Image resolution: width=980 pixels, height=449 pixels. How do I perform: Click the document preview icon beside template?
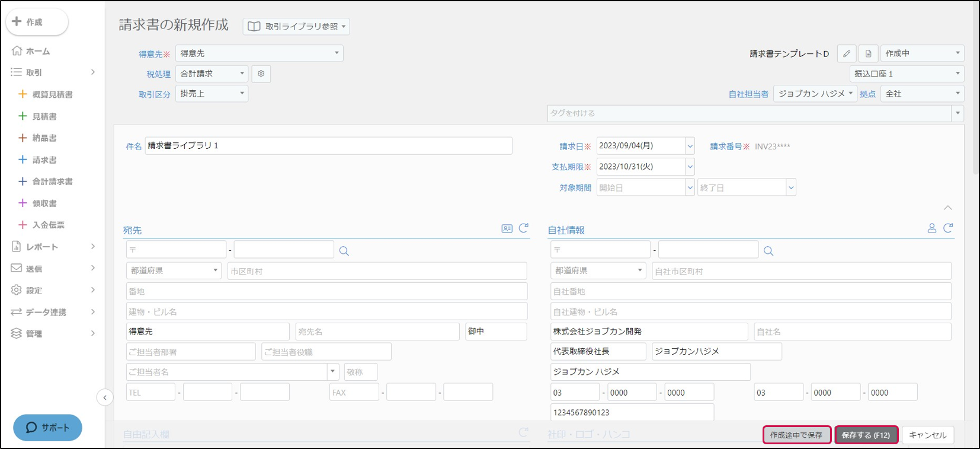pyautogui.click(x=868, y=53)
